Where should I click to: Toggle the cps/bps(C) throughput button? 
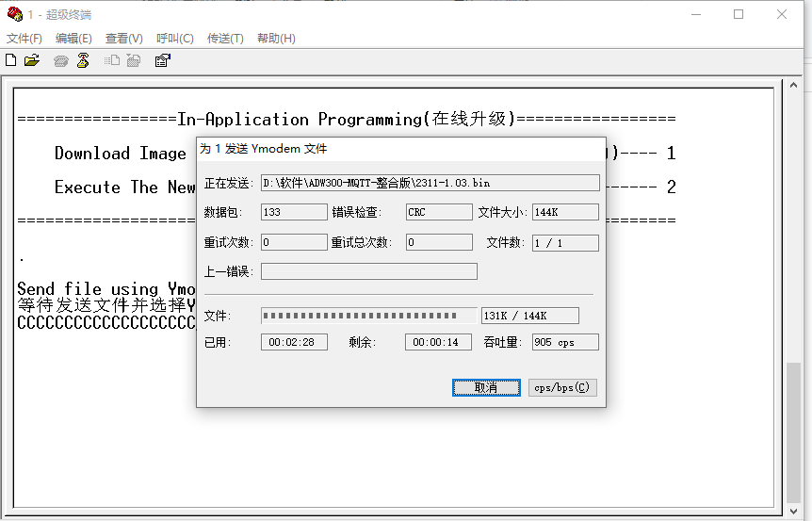coord(561,387)
